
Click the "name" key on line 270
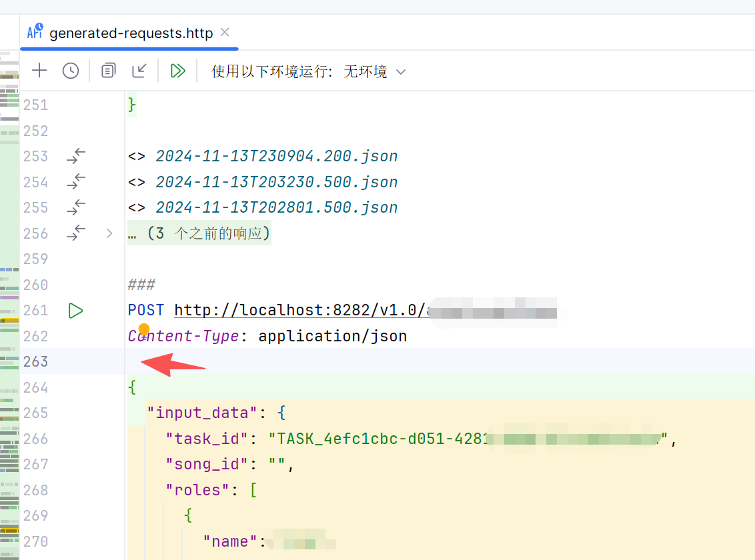(231, 542)
